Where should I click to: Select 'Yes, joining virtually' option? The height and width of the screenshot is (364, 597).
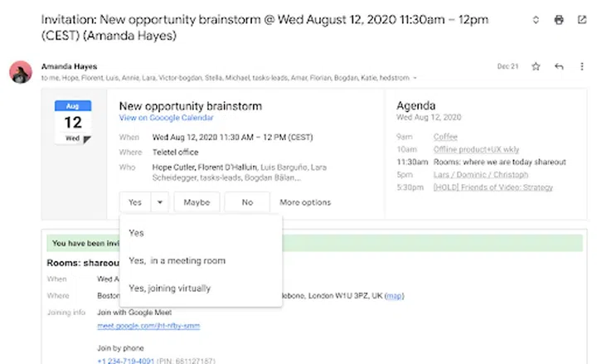pyautogui.click(x=169, y=289)
